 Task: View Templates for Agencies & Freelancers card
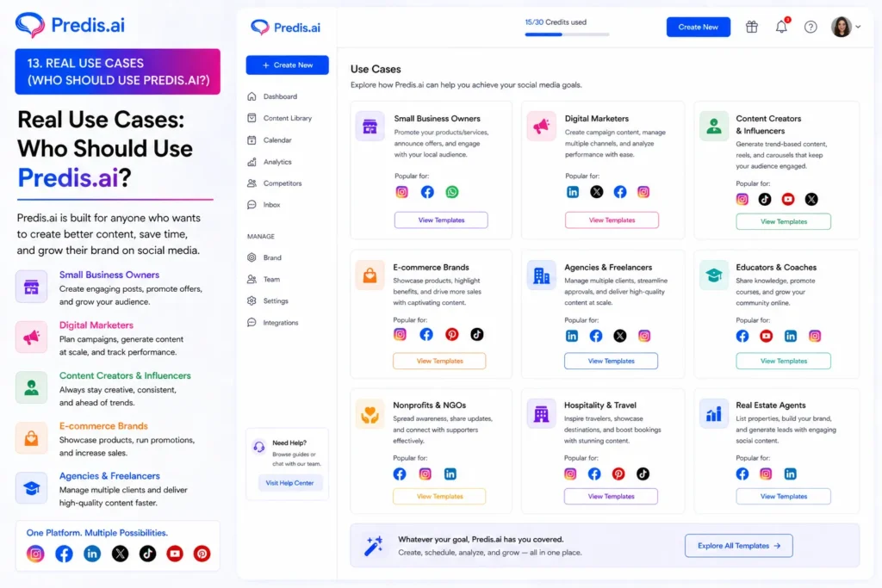(611, 361)
